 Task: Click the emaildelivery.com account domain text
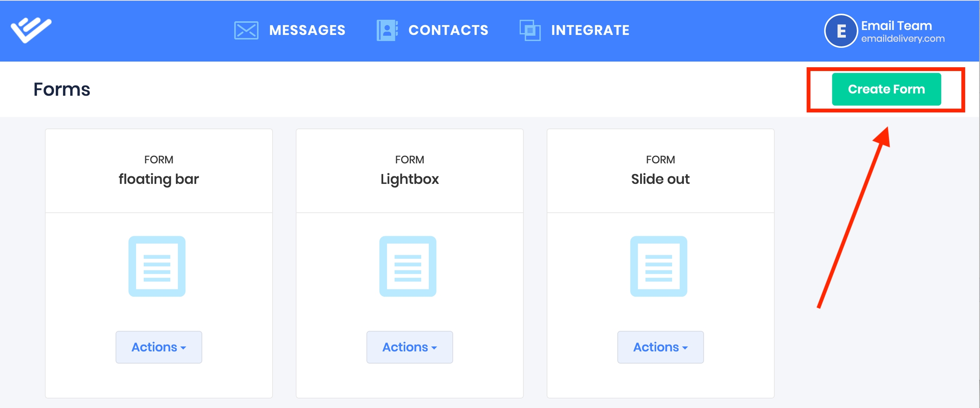(x=903, y=39)
